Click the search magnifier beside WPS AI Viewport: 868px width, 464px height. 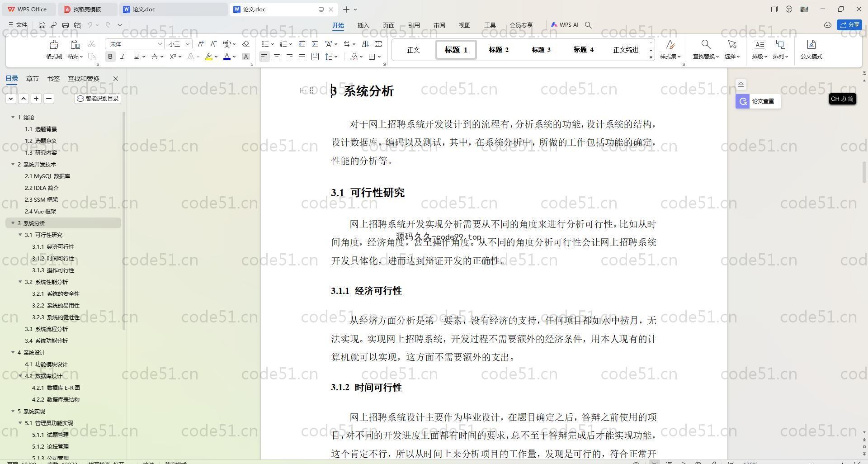(588, 25)
